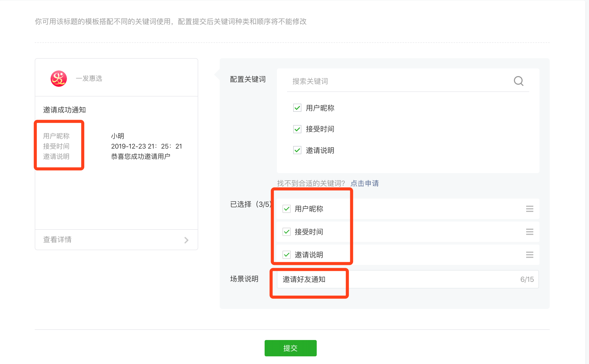Click the 点击申请 link
589x364 pixels.
pyautogui.click(x=364, y=183)
